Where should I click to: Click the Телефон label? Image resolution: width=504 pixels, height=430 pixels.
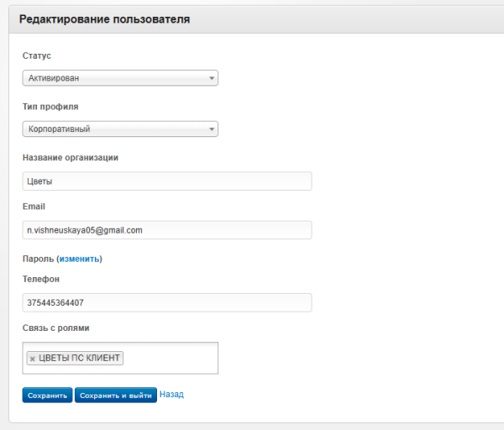pyautogui.click(x=41, y=279)
